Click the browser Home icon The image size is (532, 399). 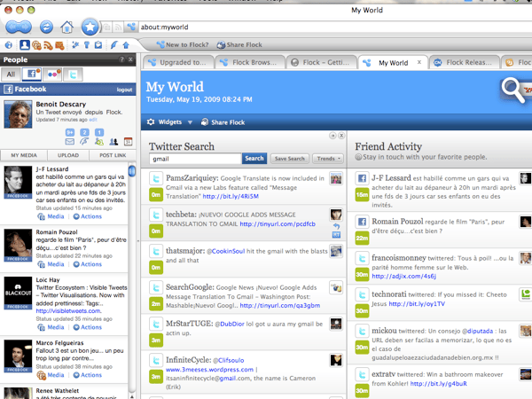[x=67, y=25]
